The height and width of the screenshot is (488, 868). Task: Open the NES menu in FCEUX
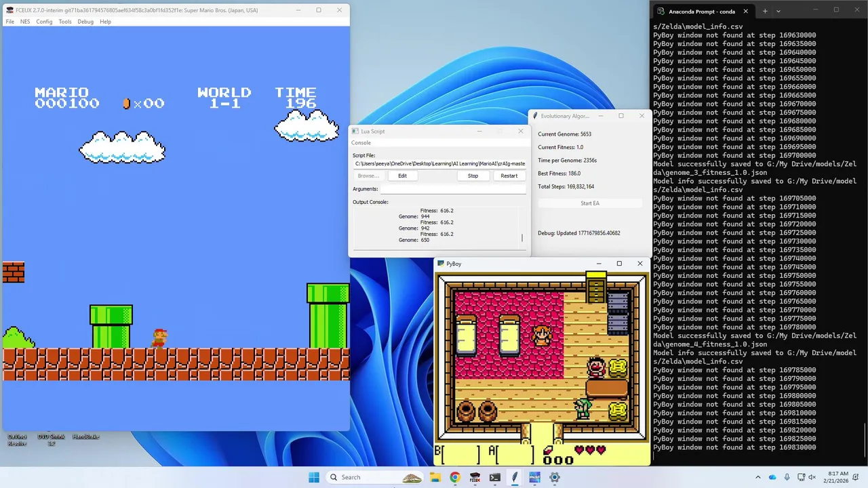(x=25, y=22)
